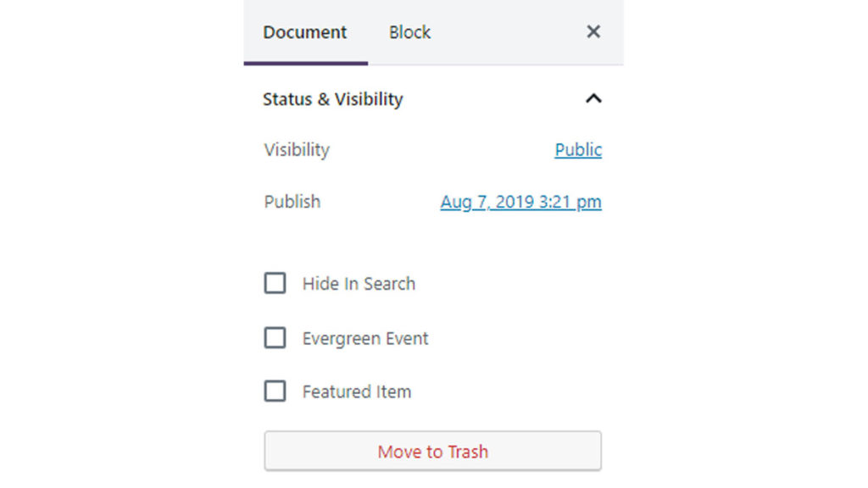Switch to the Document tab
The width and height of the screenshot is (868, 488).
coord(305,32)
